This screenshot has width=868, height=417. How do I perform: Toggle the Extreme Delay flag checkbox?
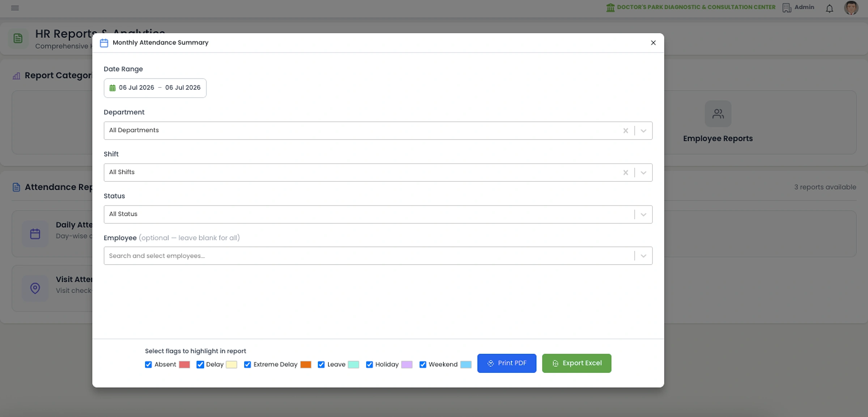(x=247, y=365)
